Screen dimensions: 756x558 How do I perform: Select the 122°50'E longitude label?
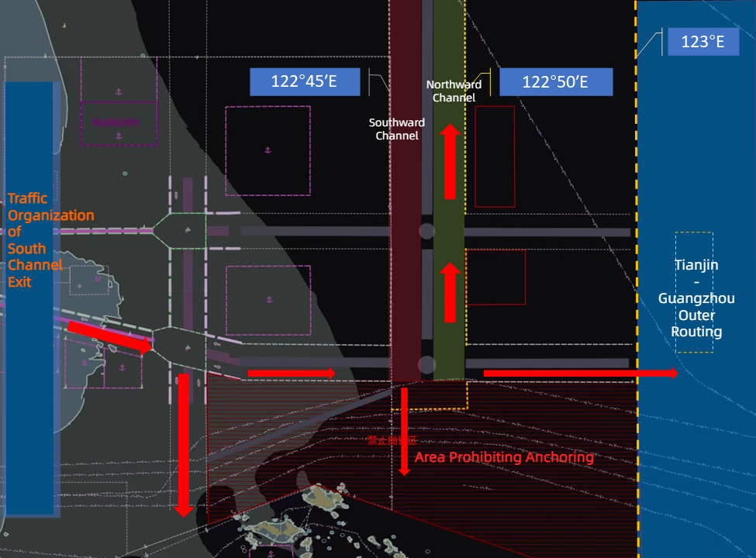tap(555, 81)
